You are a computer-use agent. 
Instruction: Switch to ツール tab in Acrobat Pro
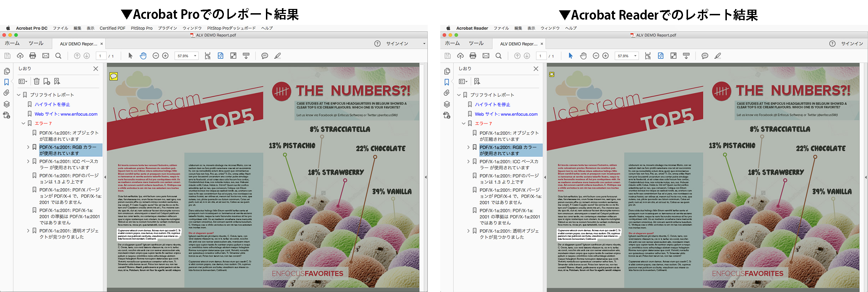point(36,43)
